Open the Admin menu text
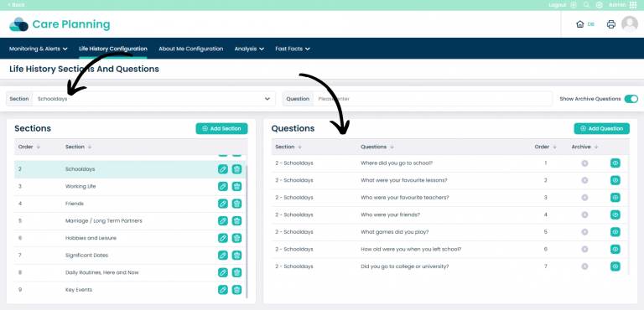Image resolution: width=644 pixels, height=310 pixels. pyautogui.click(x=617, y=5)
